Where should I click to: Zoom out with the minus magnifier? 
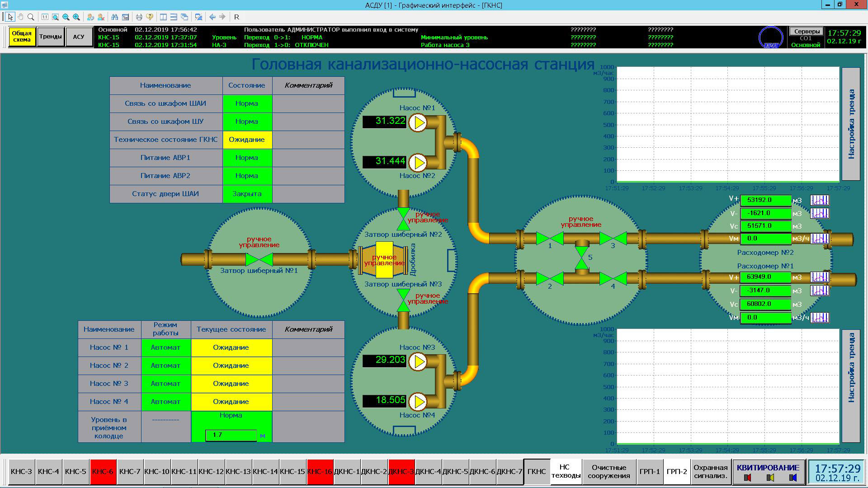pyautogui.click(x=66, y=17)
